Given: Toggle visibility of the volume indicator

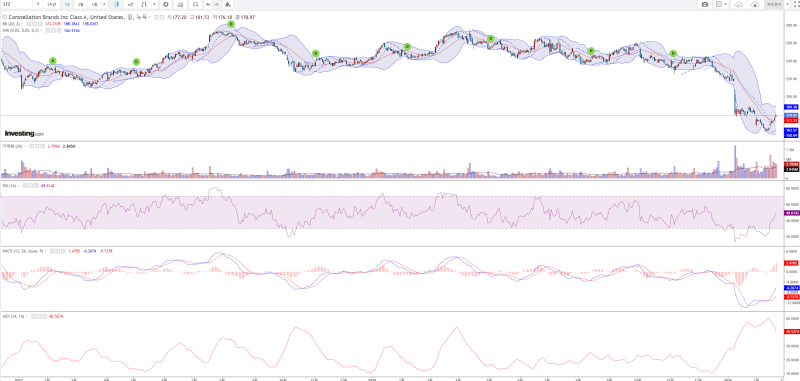Looking at the screenshot, I should point(31,146).
